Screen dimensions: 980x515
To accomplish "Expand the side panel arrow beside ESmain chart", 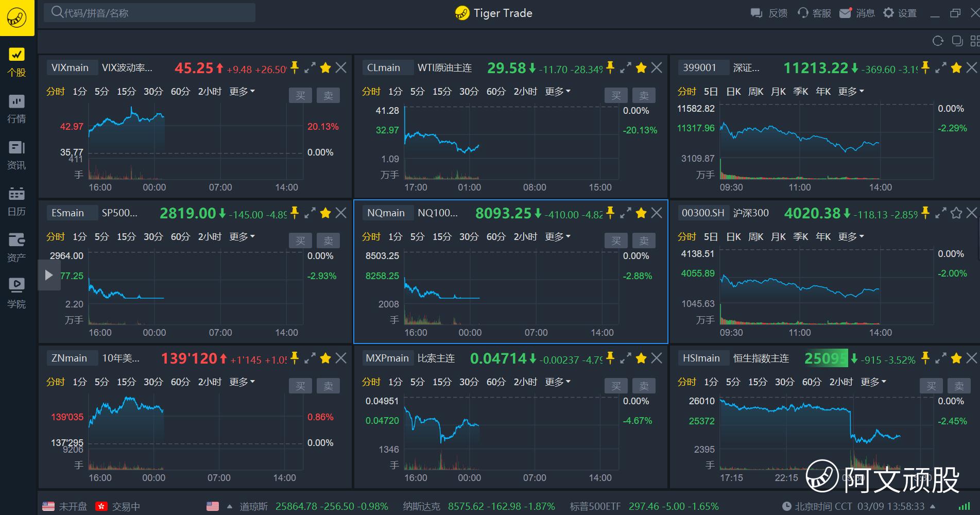I will point(49,275).
